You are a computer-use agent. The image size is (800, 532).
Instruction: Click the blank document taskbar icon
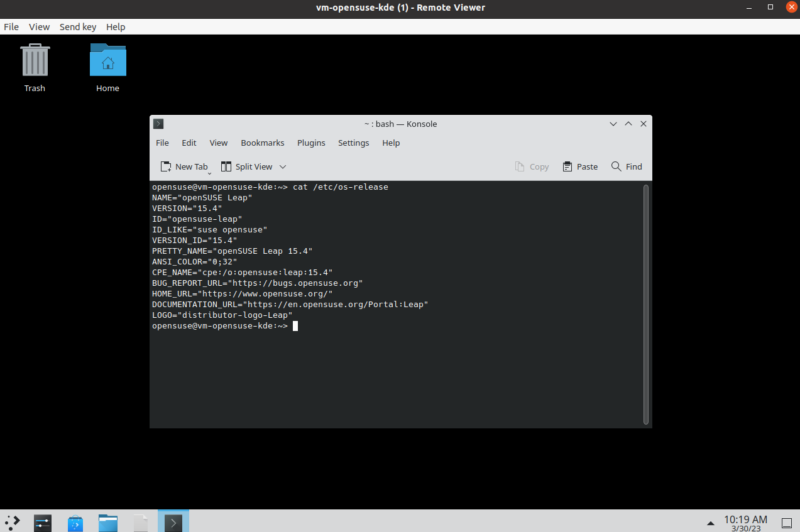(x=141, y=522)
